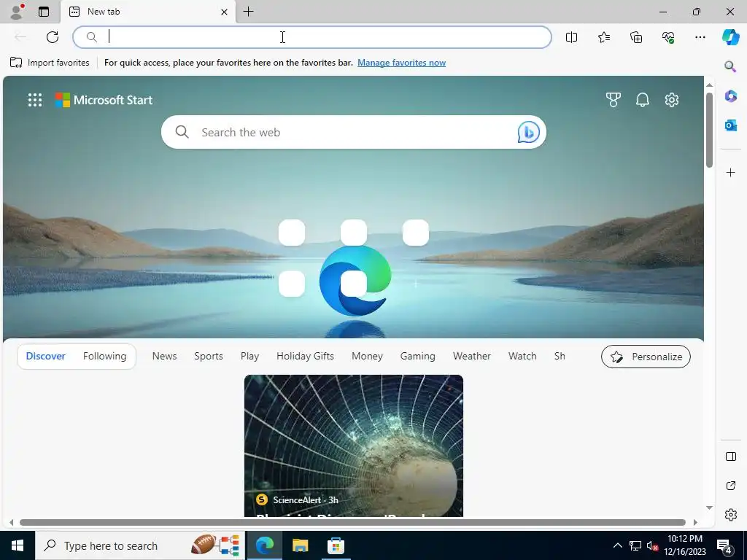747x560 pixels.
Task: Click Manage favorites now link
Action: pyautogui.click(x=402, y=63)
